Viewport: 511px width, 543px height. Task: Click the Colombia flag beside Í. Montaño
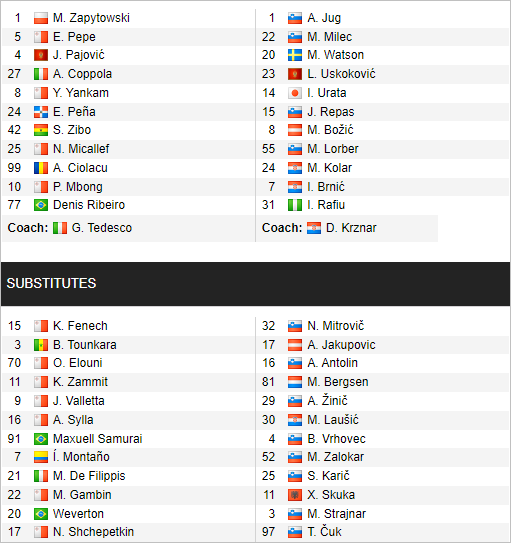41,457
